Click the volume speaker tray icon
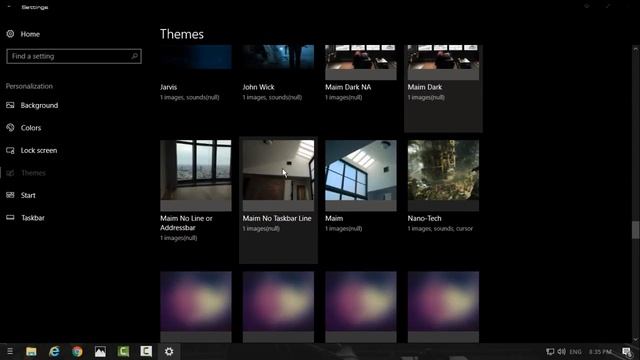Image resolution: width=640 pixels, height=360 pixels. click(x=562, y=351)
